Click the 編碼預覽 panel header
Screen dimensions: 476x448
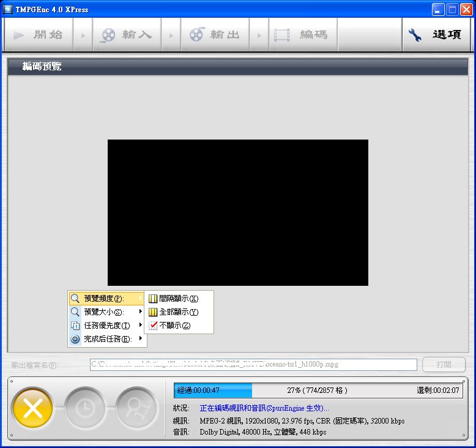coord(238,66)
